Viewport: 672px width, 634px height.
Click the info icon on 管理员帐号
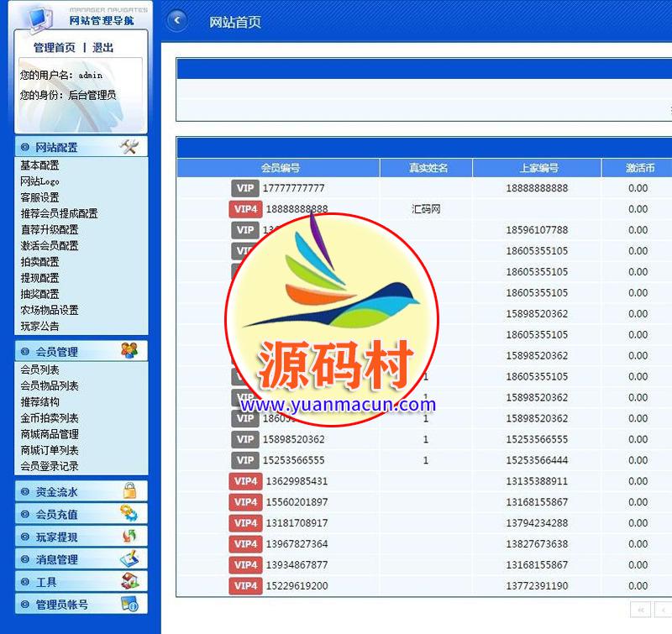coord(129,604)
